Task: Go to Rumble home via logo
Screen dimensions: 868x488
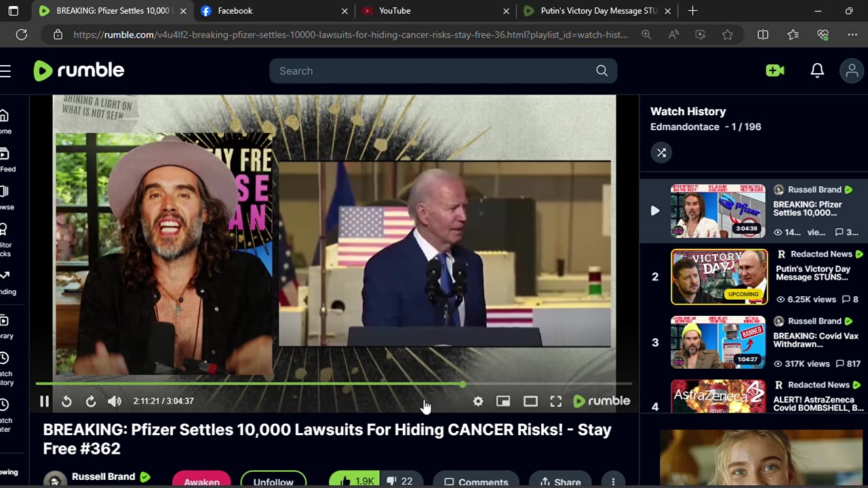Action: [x=79, y=70]
